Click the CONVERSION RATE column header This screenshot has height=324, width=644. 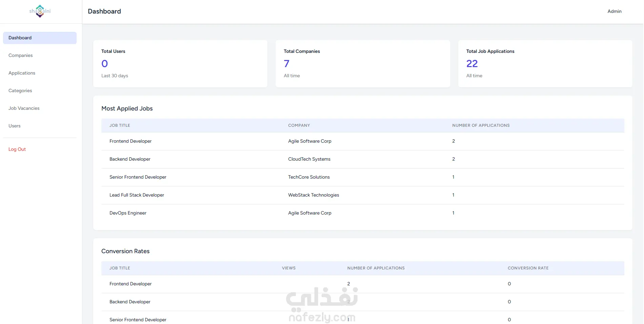[x=528, y=268]
